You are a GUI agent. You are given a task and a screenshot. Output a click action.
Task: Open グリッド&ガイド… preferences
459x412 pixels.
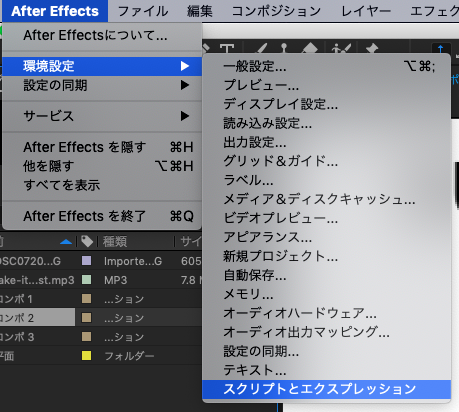coord(326,161)
